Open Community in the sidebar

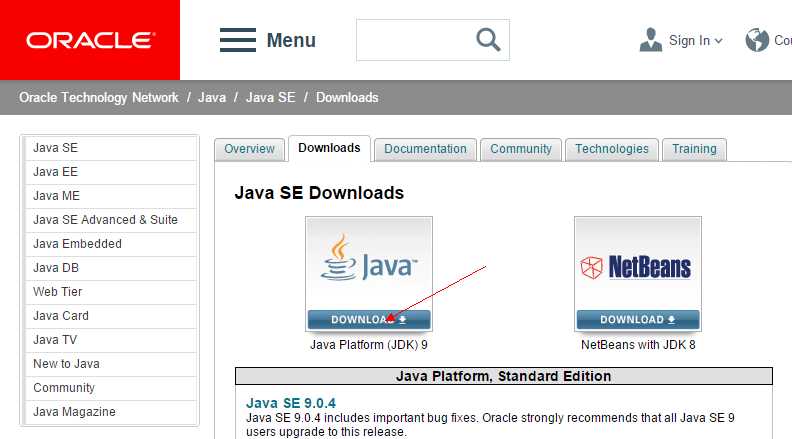111,388
